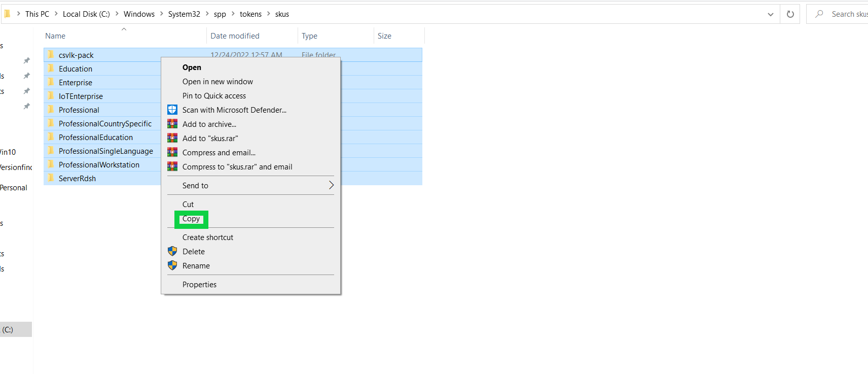
Task: Click the ServerRdsh folder icon
Action: coord(51,178)
